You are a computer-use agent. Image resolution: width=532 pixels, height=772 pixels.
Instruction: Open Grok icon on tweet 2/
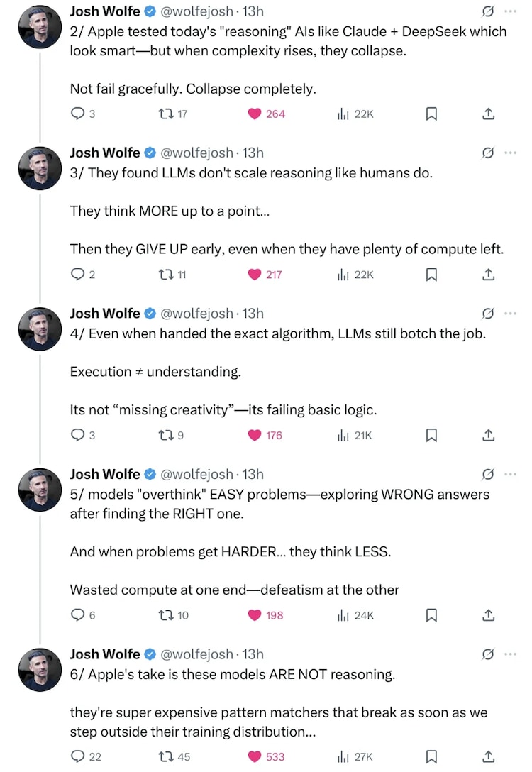tap(488, 11)
